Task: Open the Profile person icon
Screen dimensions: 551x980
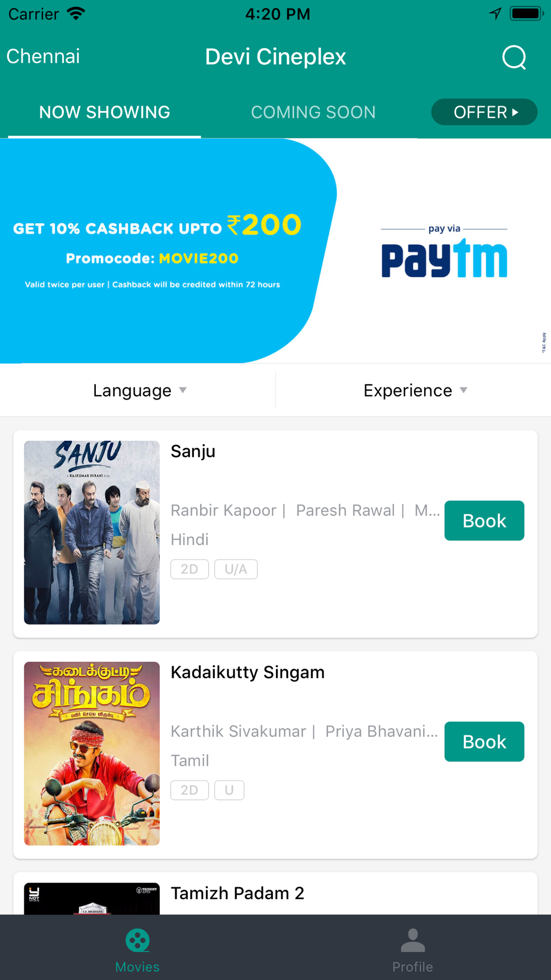Action: tap(413, 940)
